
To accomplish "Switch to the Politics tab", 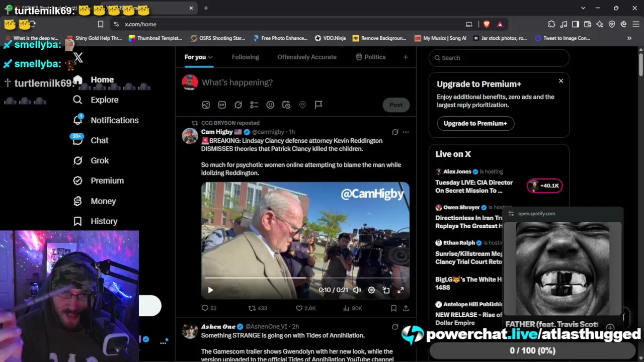I will [371, 57].
